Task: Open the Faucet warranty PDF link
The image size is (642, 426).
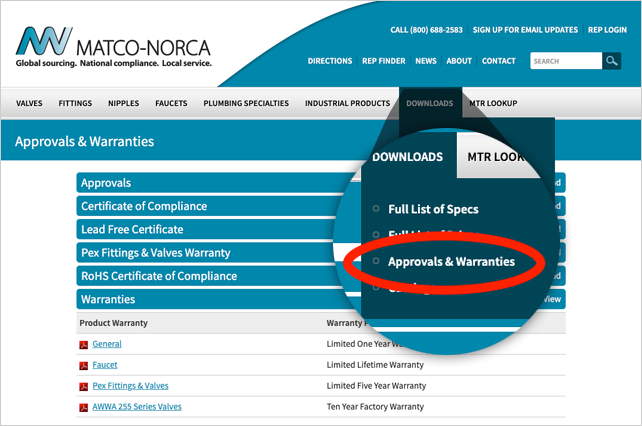Action: 105,365
